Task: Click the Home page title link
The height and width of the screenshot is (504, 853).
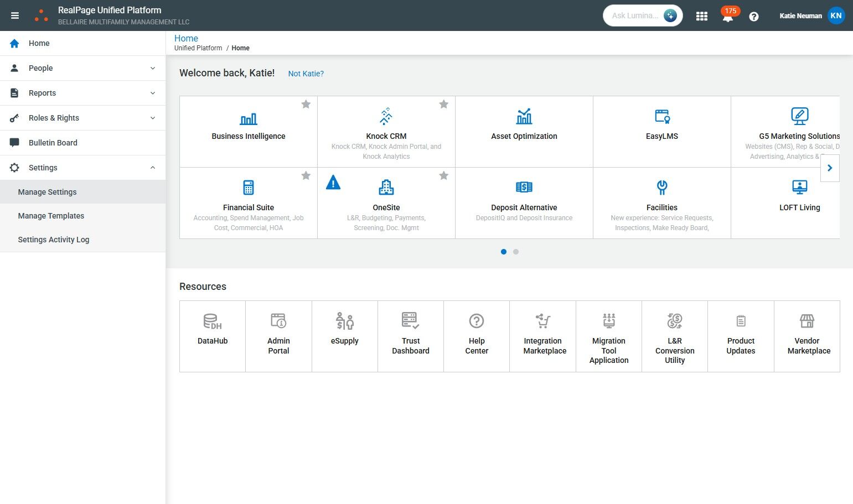Action: click(186, 38)
